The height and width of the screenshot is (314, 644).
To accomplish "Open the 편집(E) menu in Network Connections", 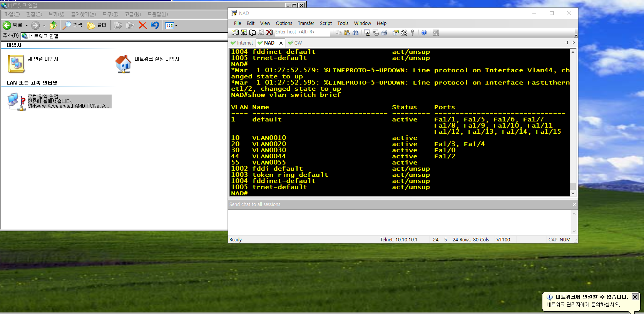I will point(34,14).
